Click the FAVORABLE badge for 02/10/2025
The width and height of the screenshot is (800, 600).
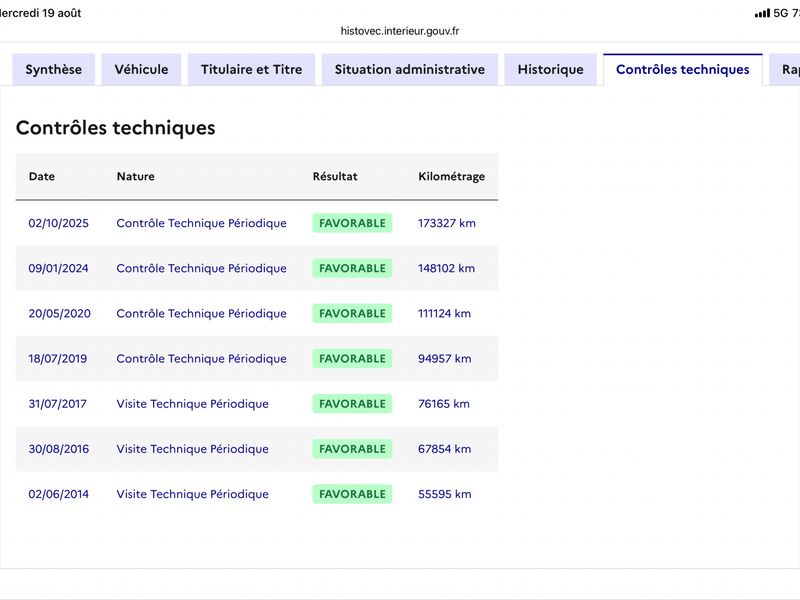[x=352, y=223]
